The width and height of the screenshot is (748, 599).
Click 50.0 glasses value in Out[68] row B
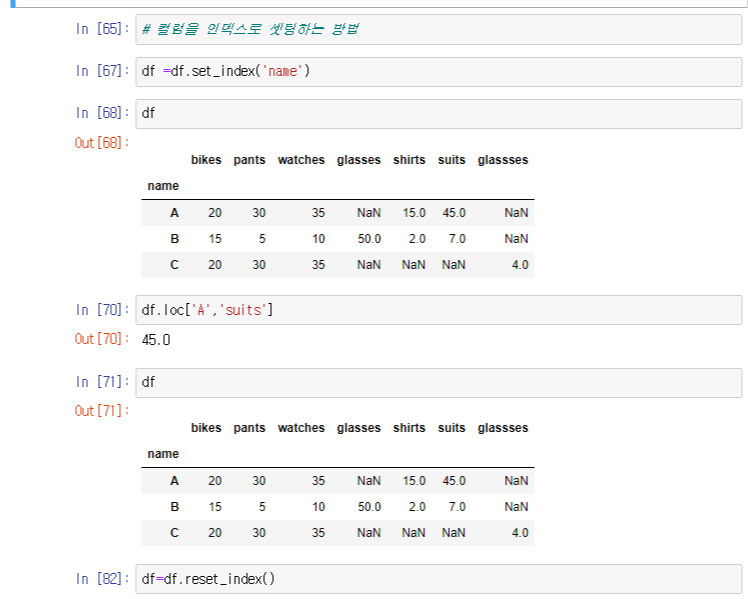(x=370, y=238)
